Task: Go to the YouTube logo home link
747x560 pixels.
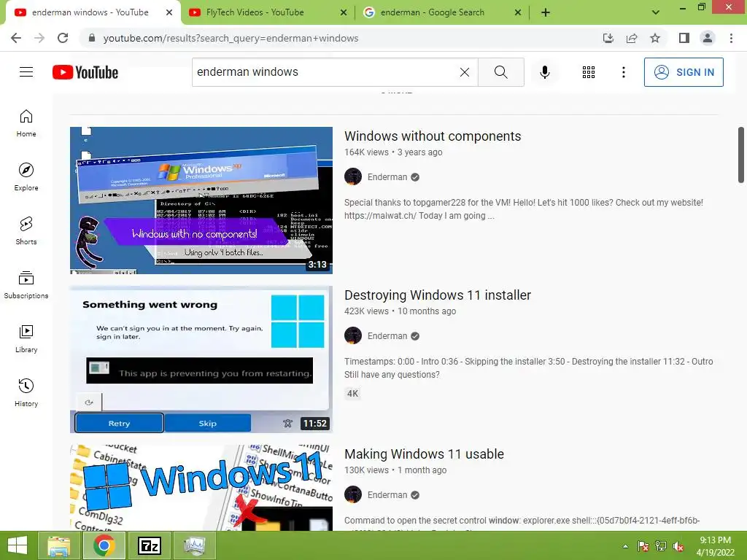Action: [85, 72]
